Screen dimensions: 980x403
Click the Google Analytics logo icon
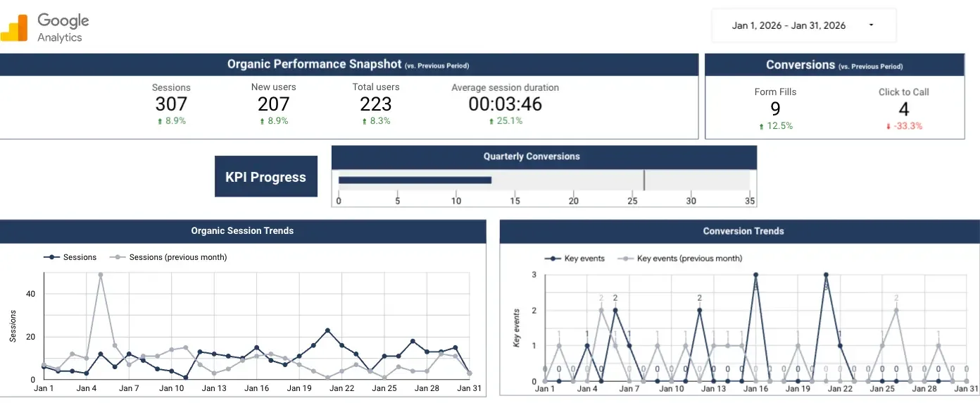[14, 27]
